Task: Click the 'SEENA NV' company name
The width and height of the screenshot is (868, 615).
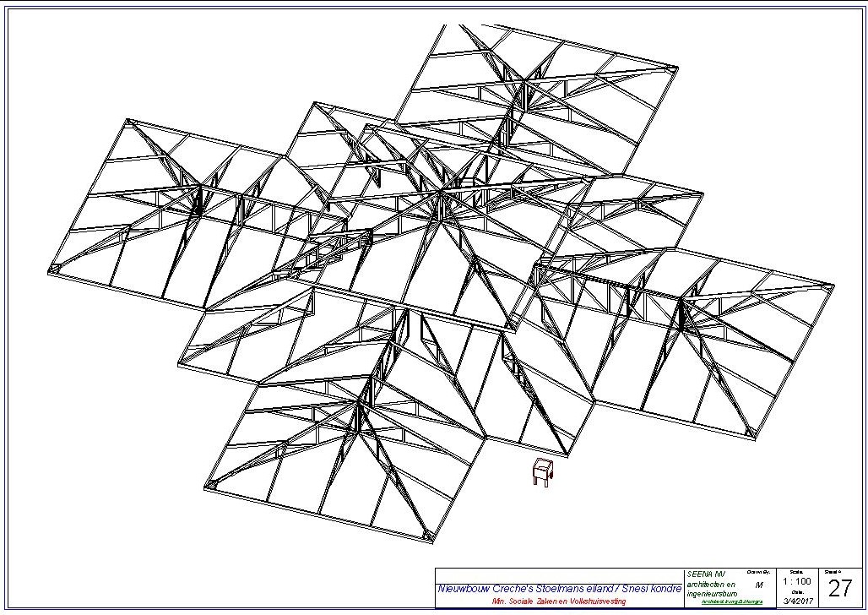Action: pyautogui.click(x=706, y=574)
